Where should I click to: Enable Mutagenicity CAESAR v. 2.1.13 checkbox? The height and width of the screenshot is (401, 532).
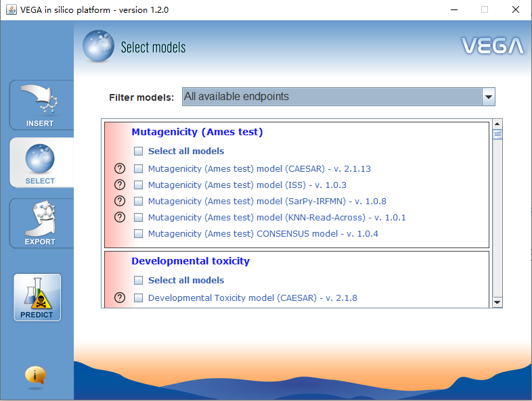[139, 169]
